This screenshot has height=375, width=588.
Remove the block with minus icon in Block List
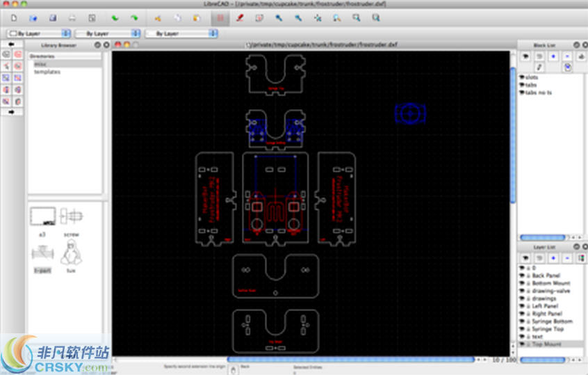567,56
